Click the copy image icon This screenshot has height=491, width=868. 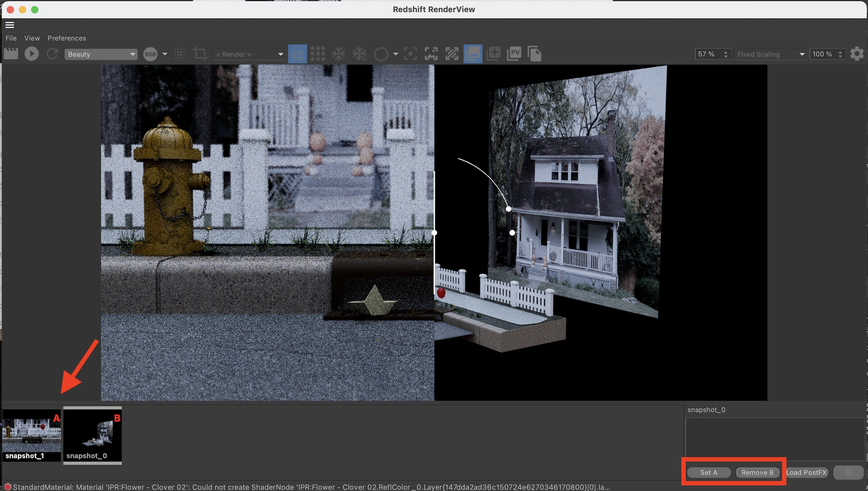[x=535, y=54]
